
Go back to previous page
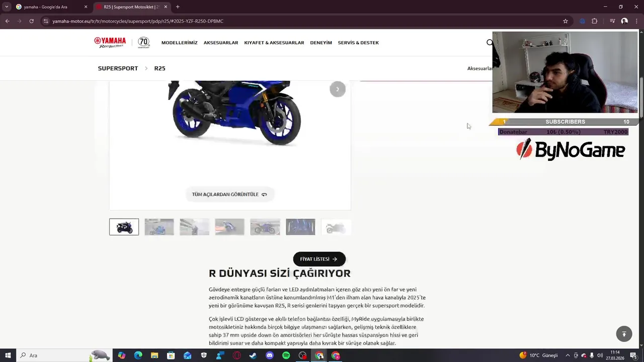pos(7,21)
